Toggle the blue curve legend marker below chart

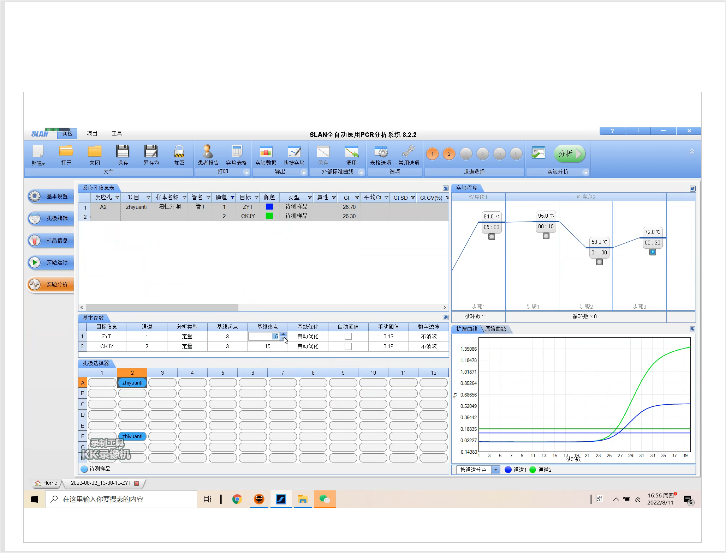coord(508,469)
